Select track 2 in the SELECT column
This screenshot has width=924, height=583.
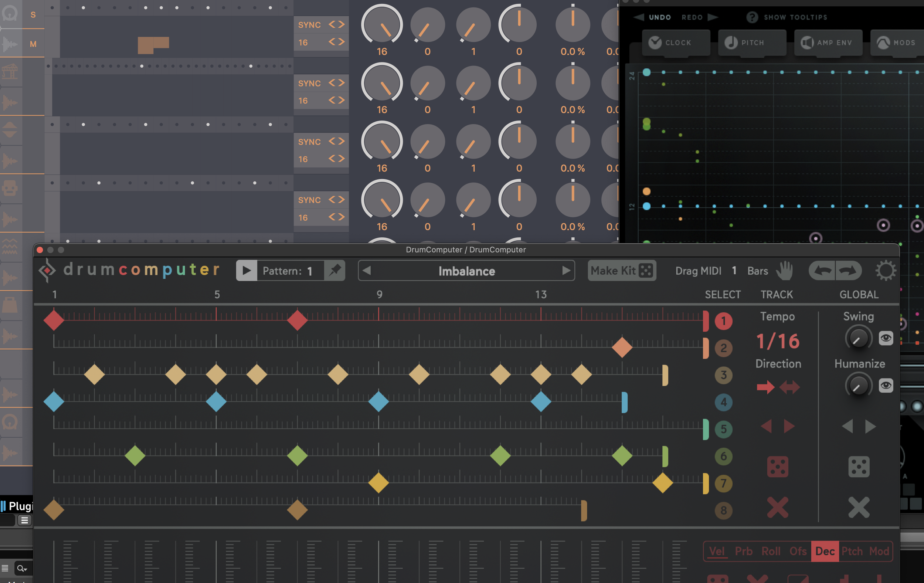[723, 348]
